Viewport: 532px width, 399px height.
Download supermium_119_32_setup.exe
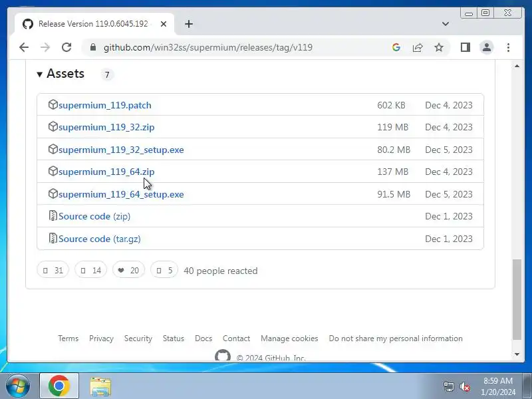point(121,150)
